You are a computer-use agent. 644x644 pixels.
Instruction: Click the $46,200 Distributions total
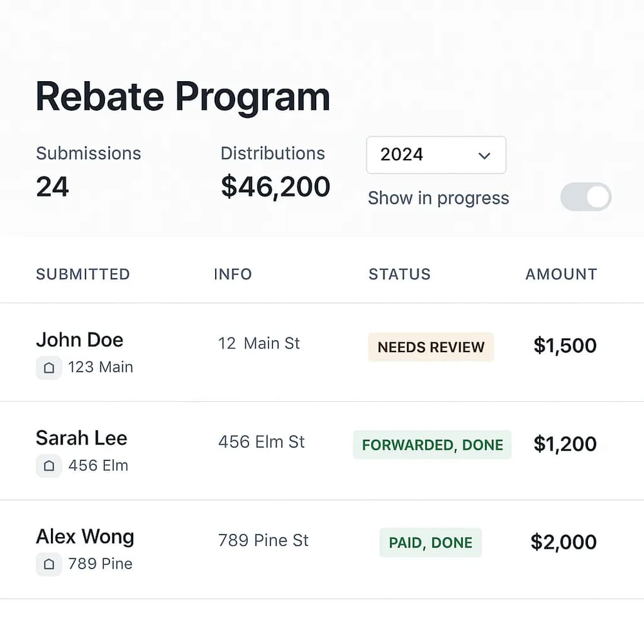coord(275,186)
